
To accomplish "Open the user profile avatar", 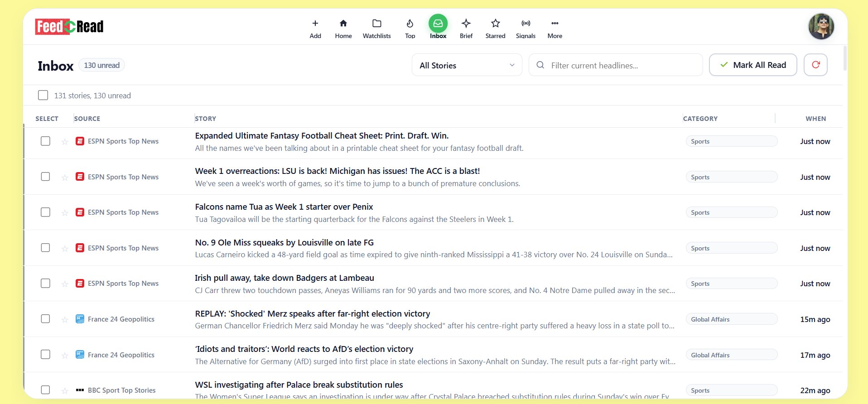I will point(821,27).
